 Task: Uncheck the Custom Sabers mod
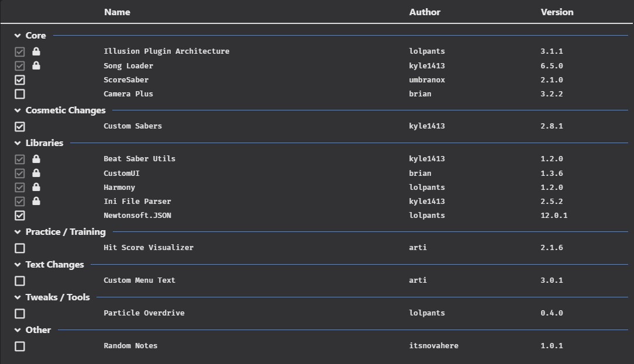(20, 126)
